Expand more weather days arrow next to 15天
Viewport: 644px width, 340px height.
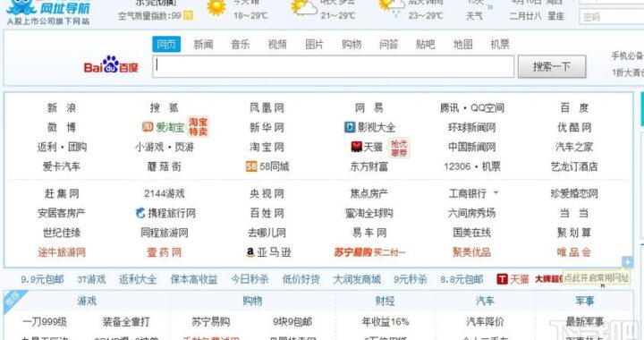(x=490, y=6)
